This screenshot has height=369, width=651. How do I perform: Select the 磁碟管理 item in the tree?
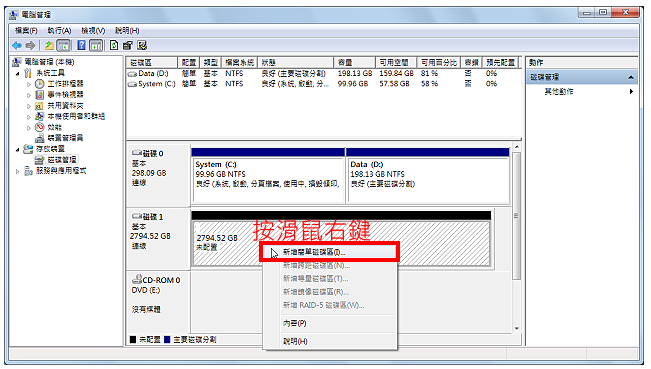click(x=61, y=160)
